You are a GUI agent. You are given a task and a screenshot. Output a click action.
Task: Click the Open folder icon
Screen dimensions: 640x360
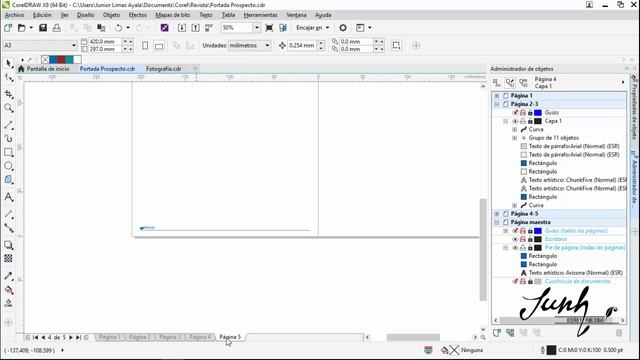[22, 28]
